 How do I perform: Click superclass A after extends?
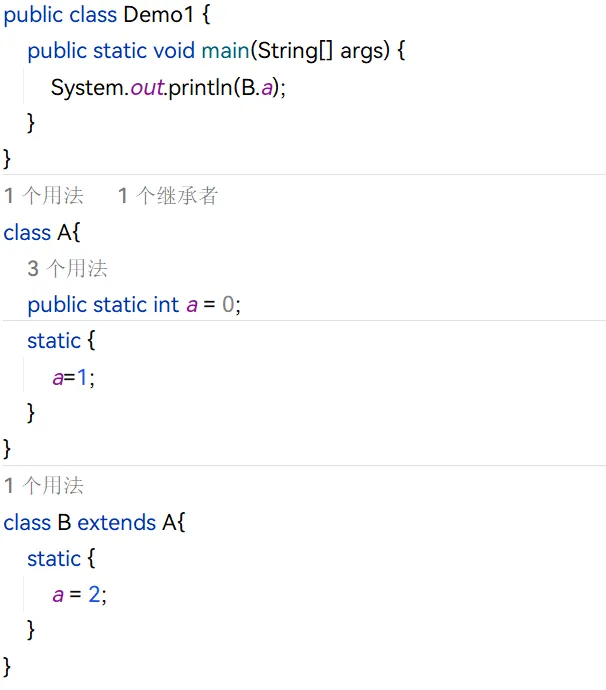click(x=169, y=522)
